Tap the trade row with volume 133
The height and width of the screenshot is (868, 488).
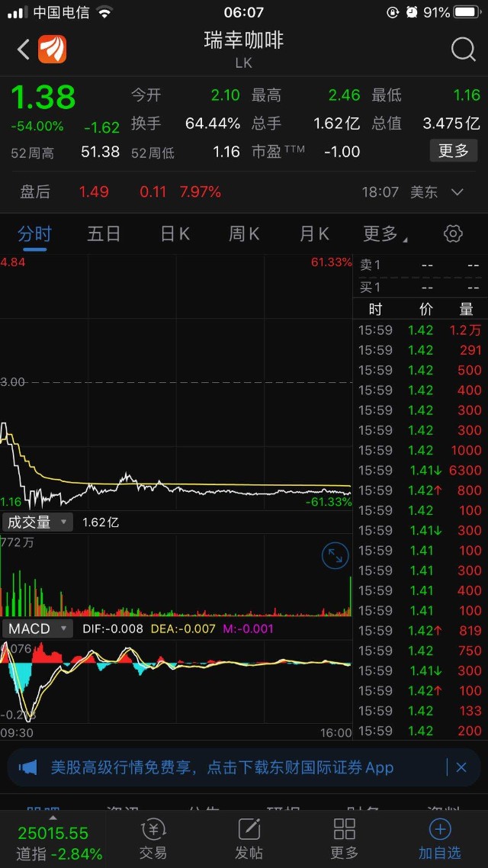tap(420, 711)
